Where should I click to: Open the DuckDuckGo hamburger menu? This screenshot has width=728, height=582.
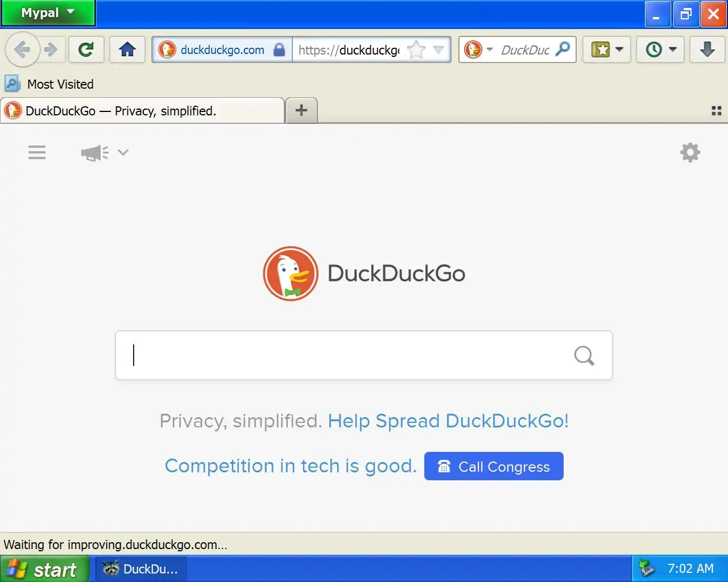pos(37,152)
